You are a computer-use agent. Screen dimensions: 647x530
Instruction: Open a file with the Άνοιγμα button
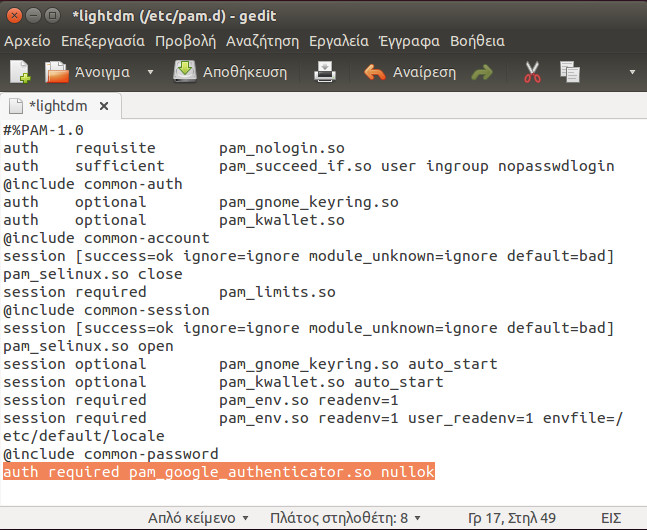pos(90,72)
